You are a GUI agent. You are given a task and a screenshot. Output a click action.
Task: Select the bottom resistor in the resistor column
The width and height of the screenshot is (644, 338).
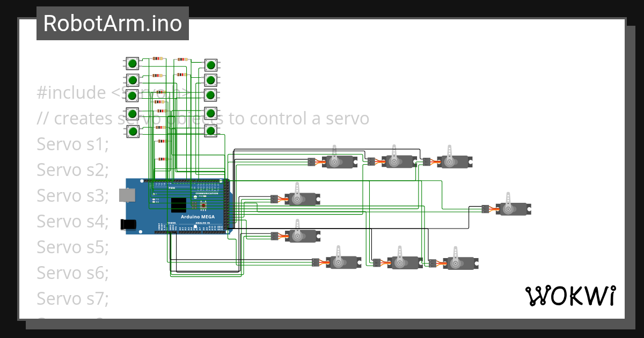(x=162, y=158)
